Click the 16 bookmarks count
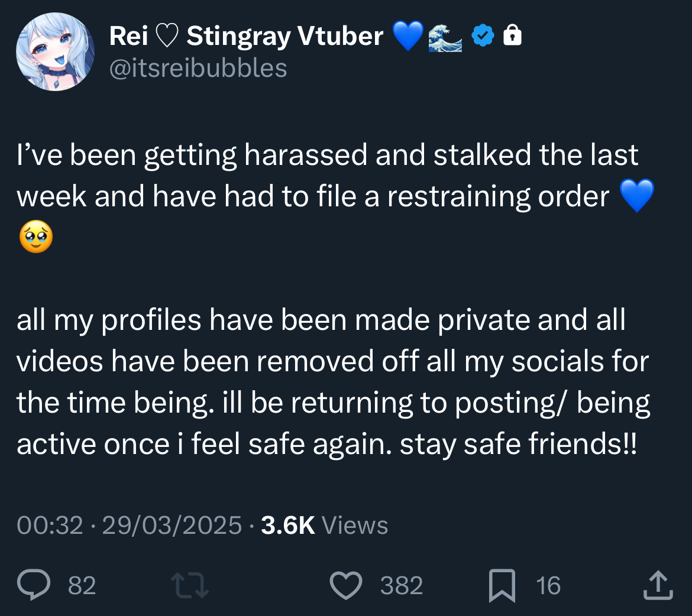Image resolution: width=692 pixels, height=616 pixels. coord(548,585)
